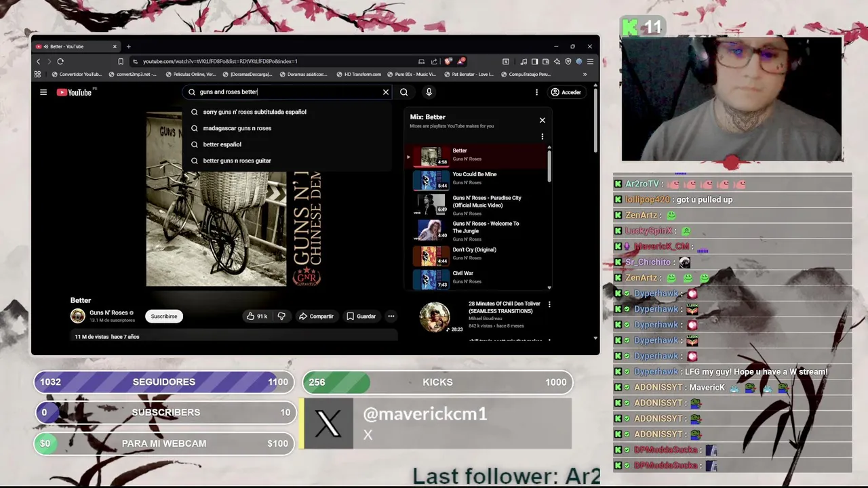Screen dimensions: 868x488
Task: Open the YouTube hamburger guide menu
Action: tap(43, 92)
